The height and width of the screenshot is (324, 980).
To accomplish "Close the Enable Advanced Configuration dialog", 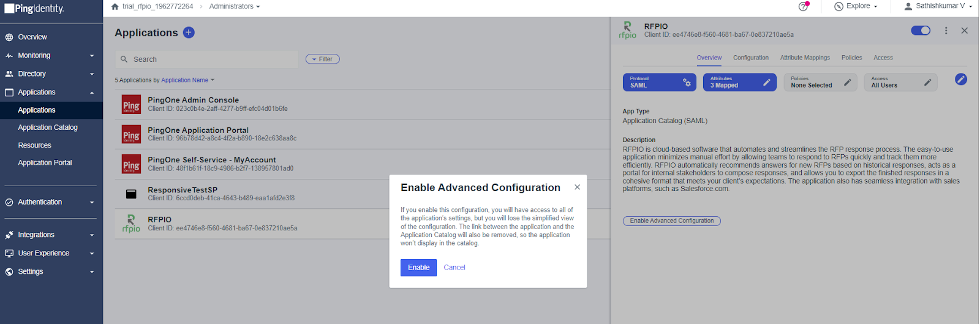I will tap(577, 187).
